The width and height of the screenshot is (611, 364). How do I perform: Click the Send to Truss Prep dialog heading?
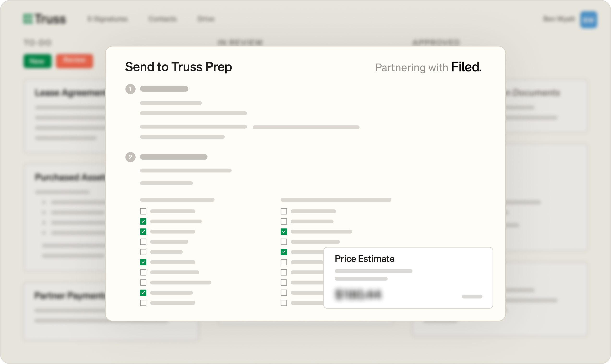click(178, 67)
